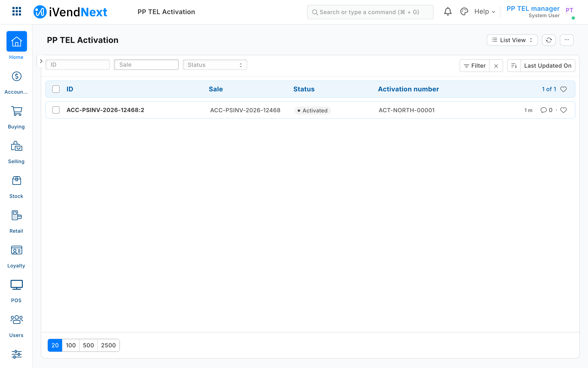
Task: Open notifications bell icon
Action: click(x=448, y=12)
